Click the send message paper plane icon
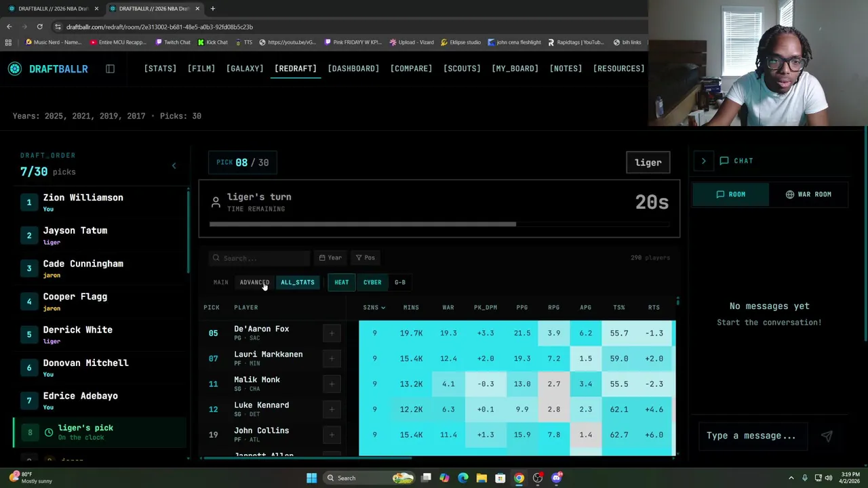 pos(827,436)
